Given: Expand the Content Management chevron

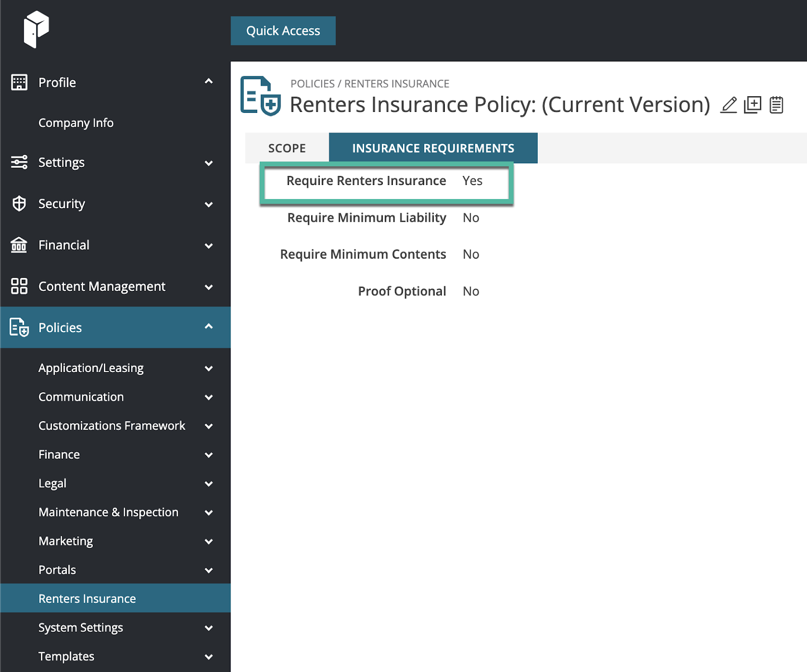Looking at the screenshot, I should point(209,287).
